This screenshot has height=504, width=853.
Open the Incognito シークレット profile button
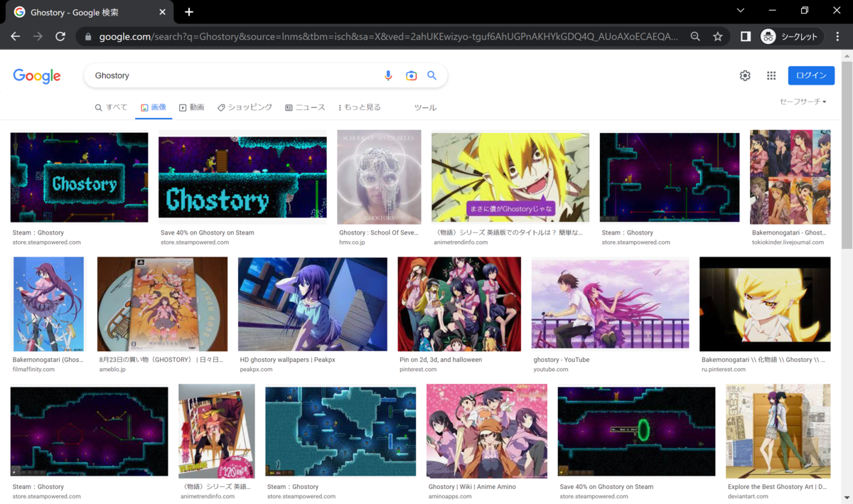pyautogui.click(x=790, y=36)
